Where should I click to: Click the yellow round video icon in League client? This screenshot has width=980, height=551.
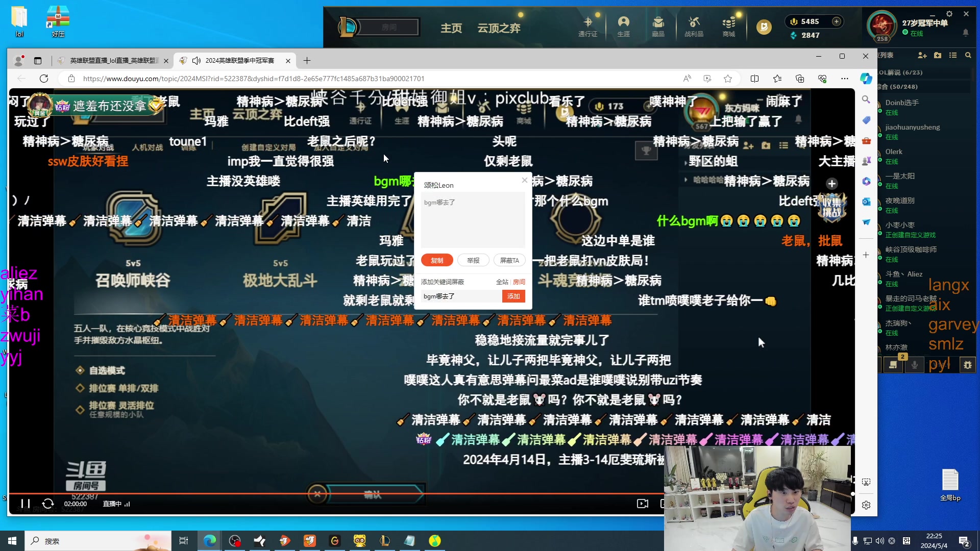pyautogui.click(x=764, y=27)
